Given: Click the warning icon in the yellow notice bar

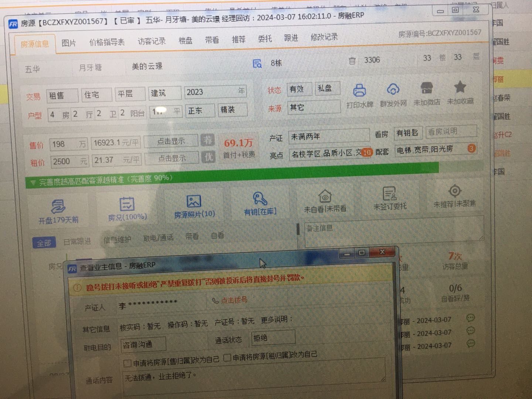Looking at the screenshot, I should click(77, 287).
